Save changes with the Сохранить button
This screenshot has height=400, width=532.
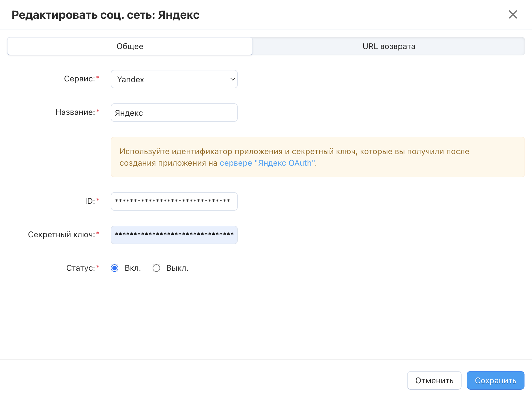click(x=495, y=380)
